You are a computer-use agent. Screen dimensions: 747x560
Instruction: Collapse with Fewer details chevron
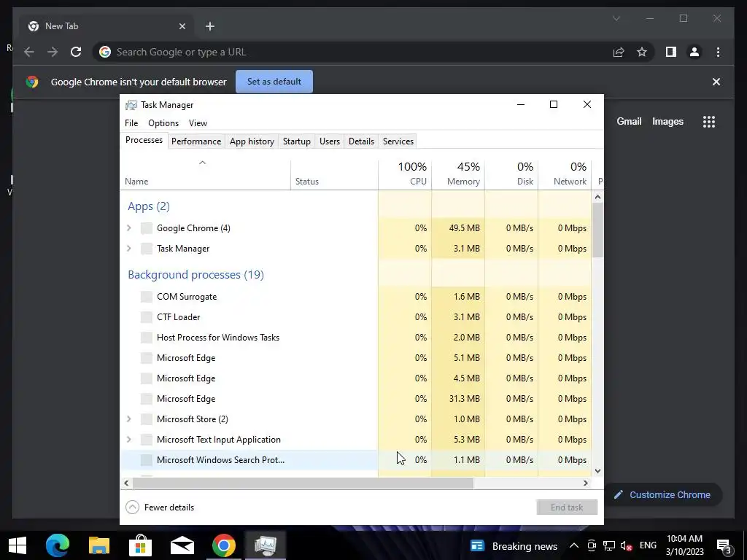click(133, 507)
